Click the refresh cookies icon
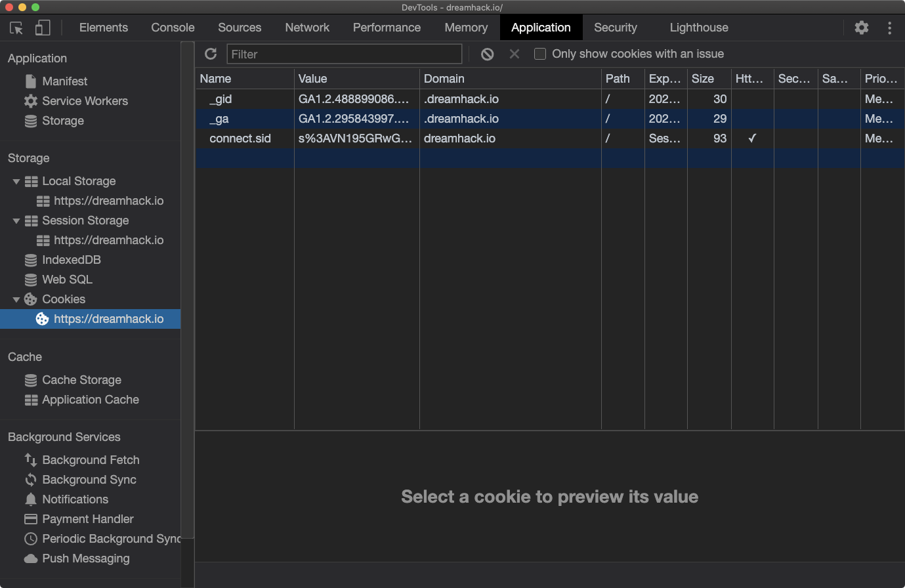Screen dimensions: 905x588 coord(211,54)
